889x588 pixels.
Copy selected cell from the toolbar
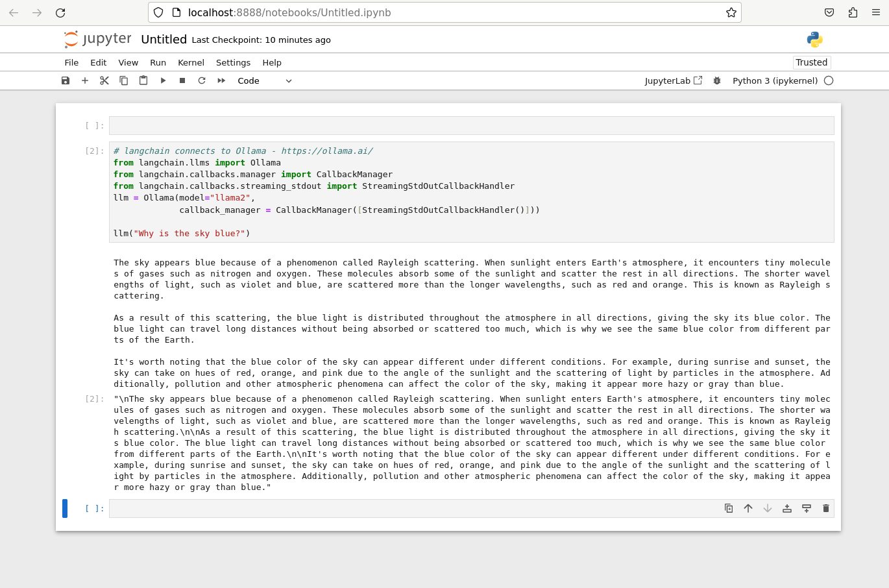124,80
